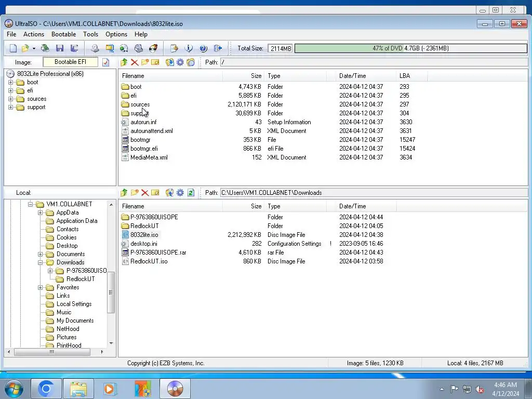Select 8032lite.iso in local file list

click(144, 235)
